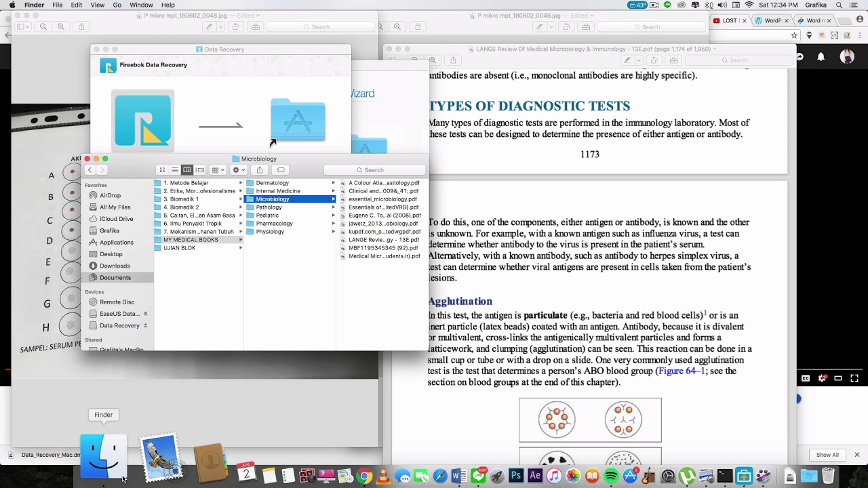Expand the 1. Metode Belajar folder arrow
The image size is (868, 488).
pyautogui.click(x=240, y=183)
